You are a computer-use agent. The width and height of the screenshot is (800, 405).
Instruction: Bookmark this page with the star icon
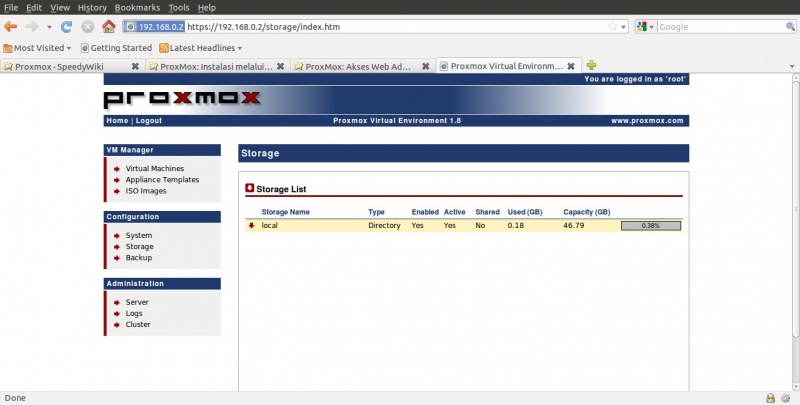pos(612,27)
